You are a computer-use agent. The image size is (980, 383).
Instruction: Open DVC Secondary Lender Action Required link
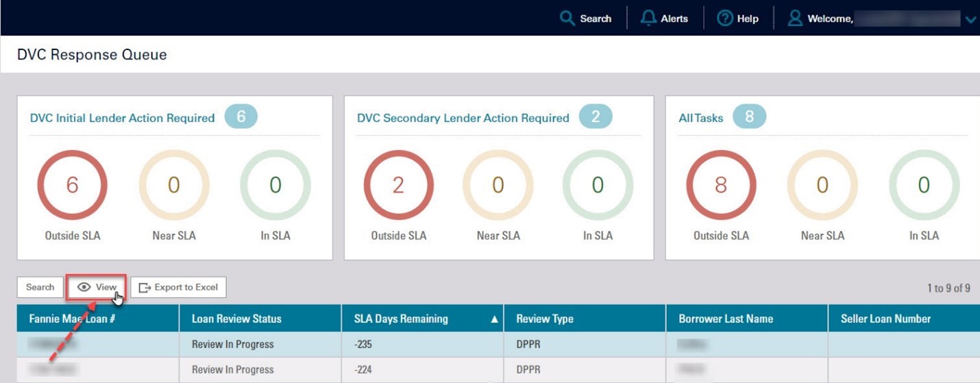coord(463,118)
